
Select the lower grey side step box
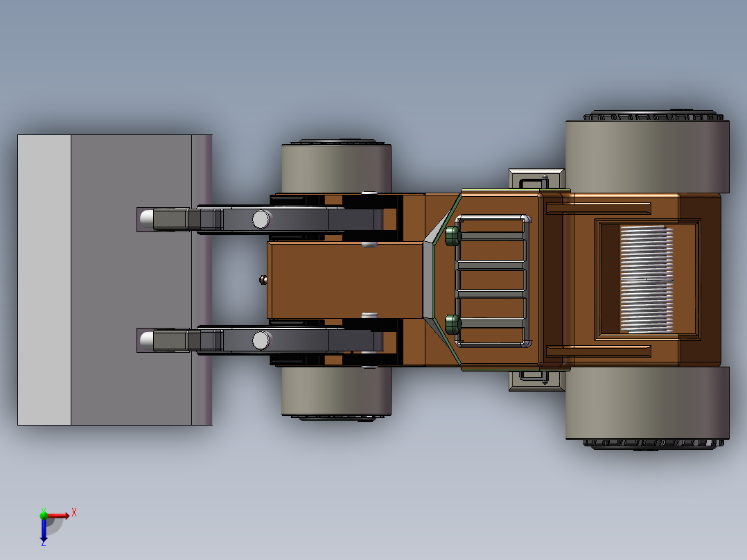[x=537, y=380]
